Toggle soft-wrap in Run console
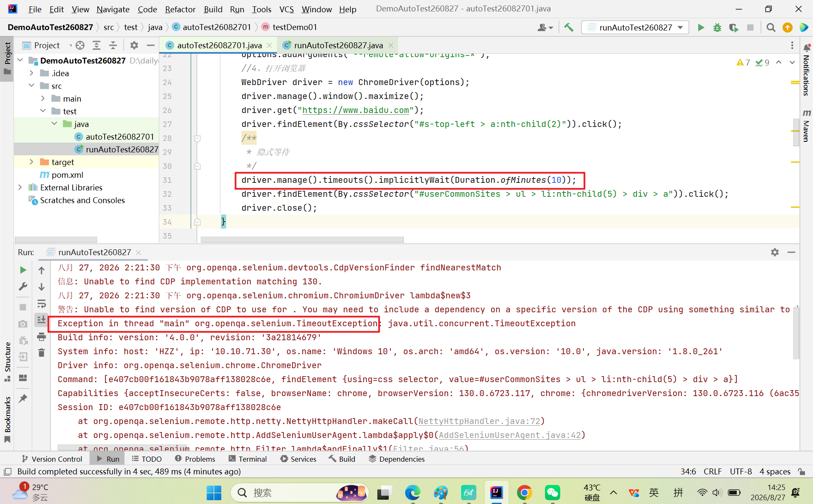This screenshot has width=813, height=504. click(x=41, y=303)
